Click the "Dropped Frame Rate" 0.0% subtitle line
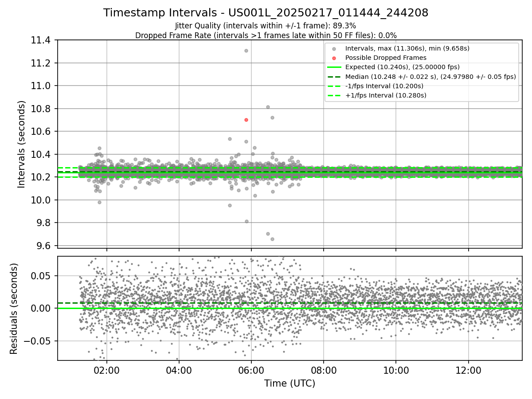The height and width of the screenshot is (399, 532). [x=266, y=35]
